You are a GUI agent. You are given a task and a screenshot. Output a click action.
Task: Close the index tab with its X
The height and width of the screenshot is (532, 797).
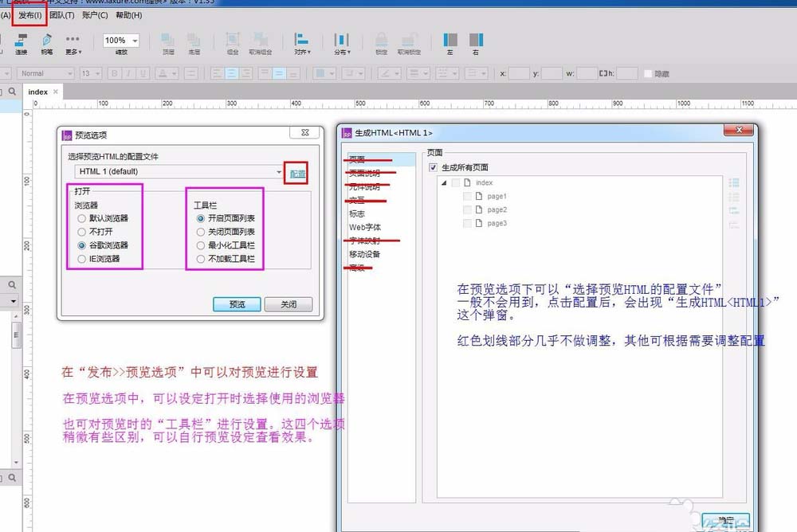point(56,92)
